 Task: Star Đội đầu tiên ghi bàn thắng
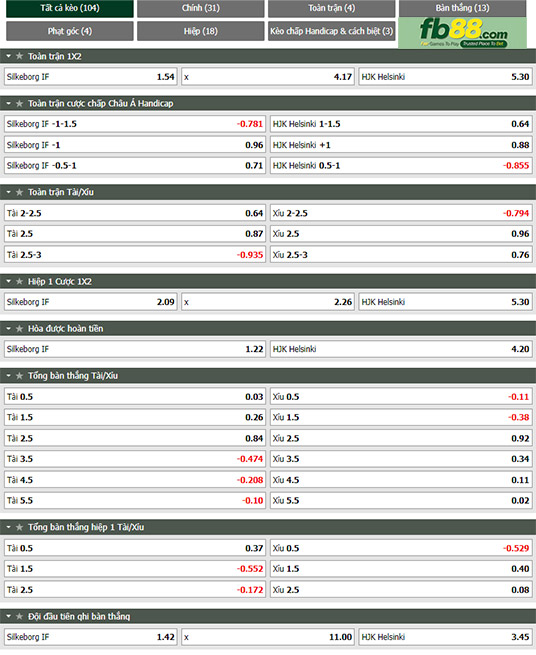(x=19, y=617)
